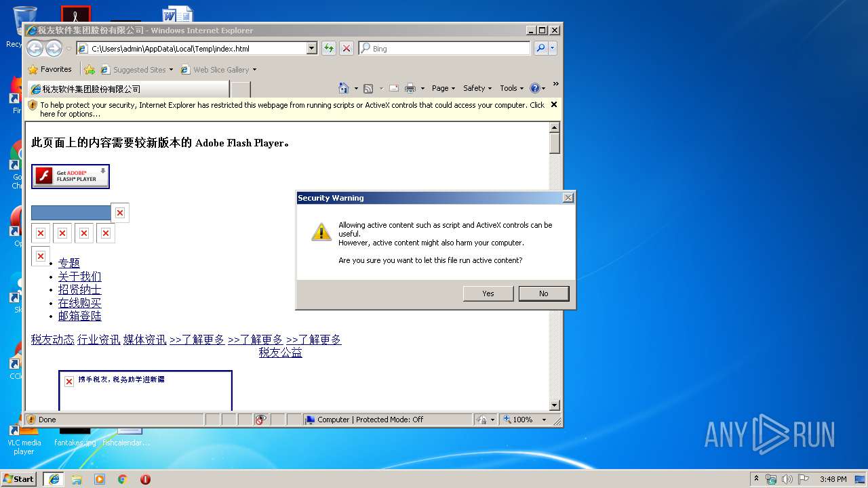Click the Bing search magnifier button
Viewport: 868px width, 488px height.
coord(540,48)
